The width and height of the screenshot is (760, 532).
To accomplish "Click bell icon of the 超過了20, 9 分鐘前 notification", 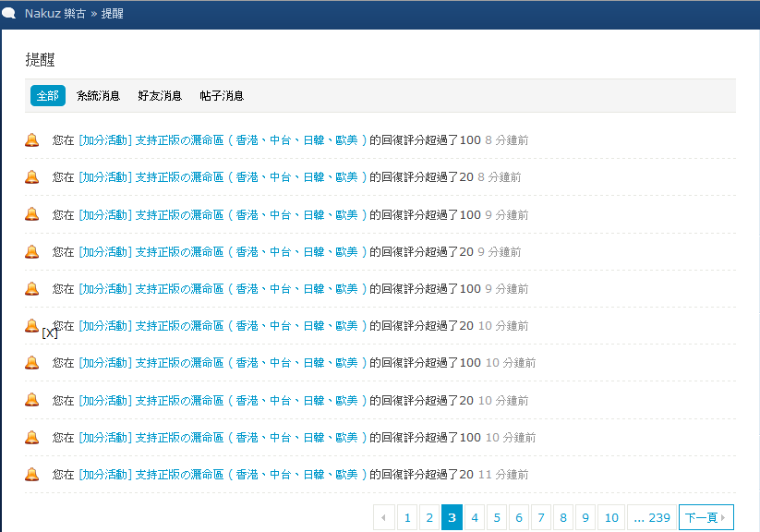I will (x=32, y=252).
